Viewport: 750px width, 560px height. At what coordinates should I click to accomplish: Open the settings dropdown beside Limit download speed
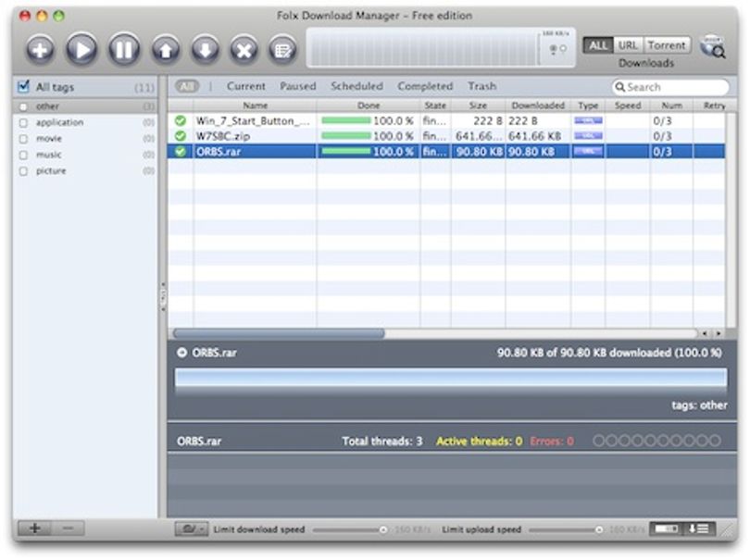click(x=192, y=529)
